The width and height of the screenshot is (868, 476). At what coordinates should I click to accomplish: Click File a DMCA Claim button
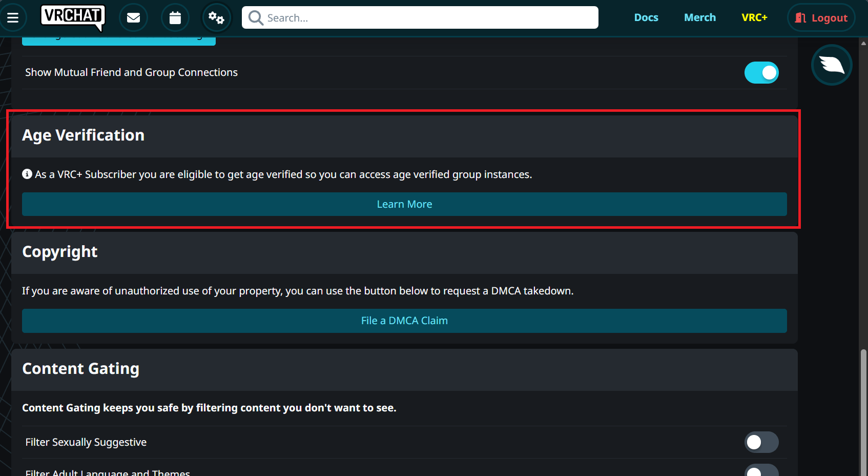[x=404, y=321]
